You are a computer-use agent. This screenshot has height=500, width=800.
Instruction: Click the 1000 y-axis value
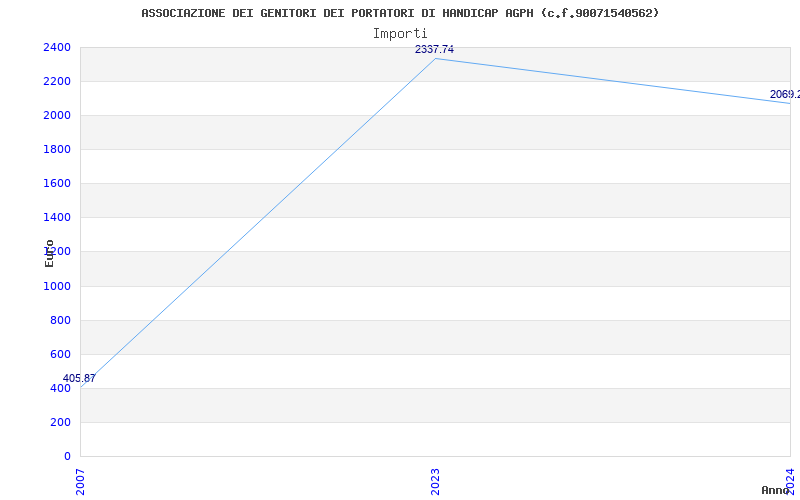point(57,286)
